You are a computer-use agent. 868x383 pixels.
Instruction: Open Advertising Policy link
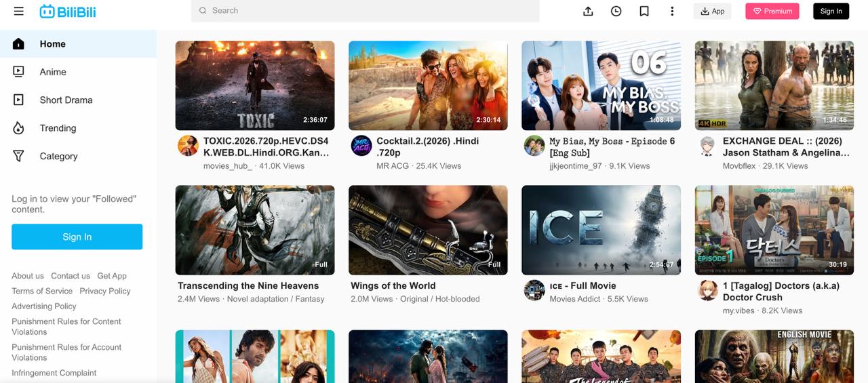44,306
